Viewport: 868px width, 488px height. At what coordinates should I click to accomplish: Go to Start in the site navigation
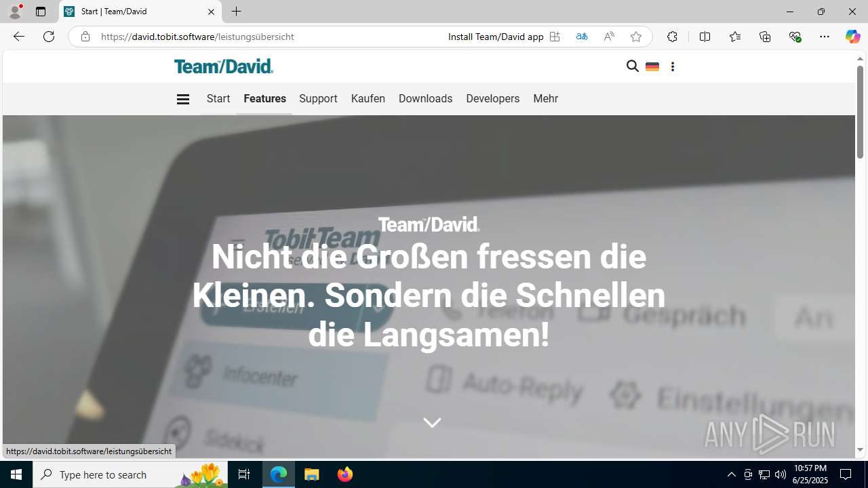point(218,99)
